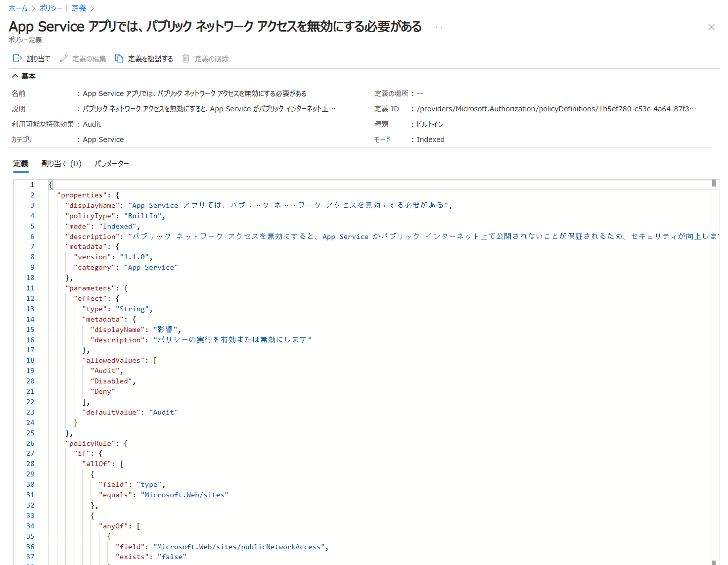Click the モード value Indexed
This screenshot has height=565, width=728.
point(431,140)
